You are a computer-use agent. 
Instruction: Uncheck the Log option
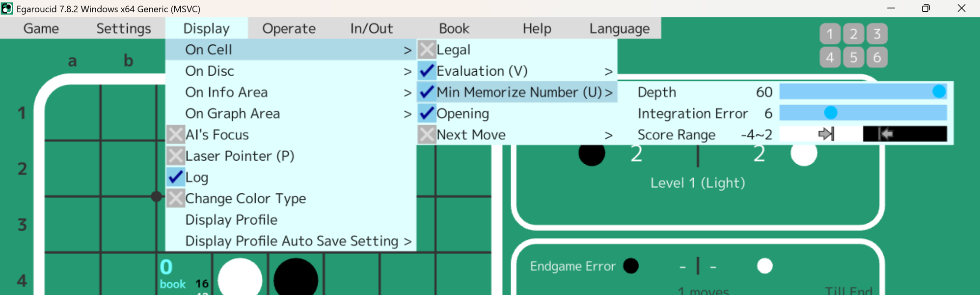point(175,177)
